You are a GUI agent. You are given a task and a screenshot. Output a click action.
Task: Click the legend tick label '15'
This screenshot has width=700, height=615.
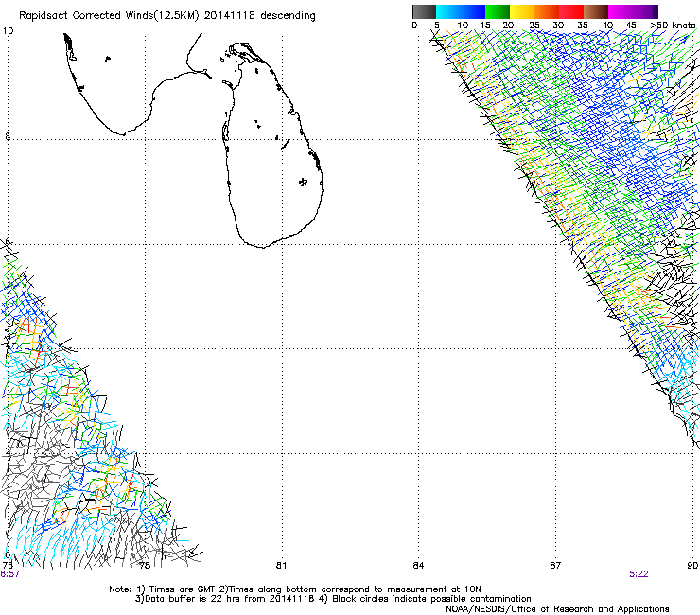485,26
